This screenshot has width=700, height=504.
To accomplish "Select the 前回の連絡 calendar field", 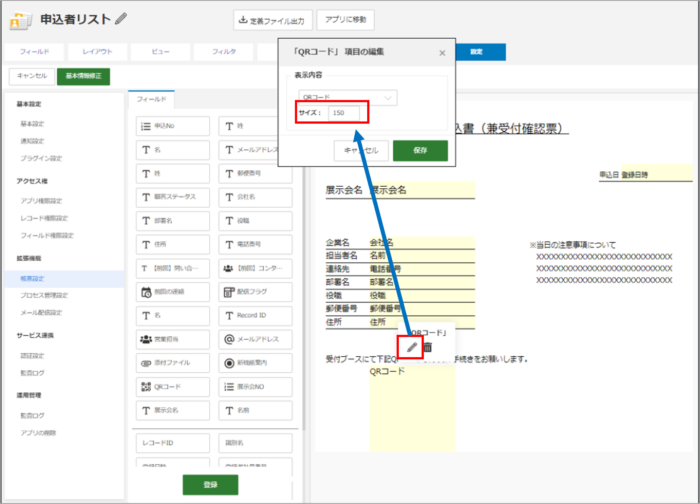I will (173, 292).
